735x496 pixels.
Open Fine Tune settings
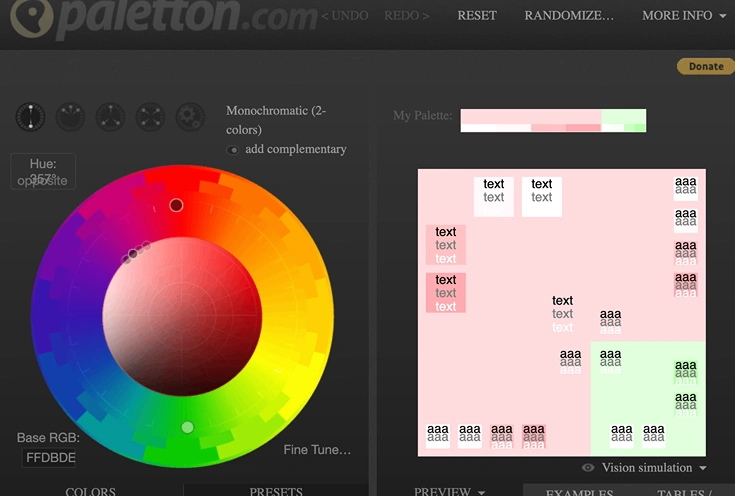coord(317,450)
